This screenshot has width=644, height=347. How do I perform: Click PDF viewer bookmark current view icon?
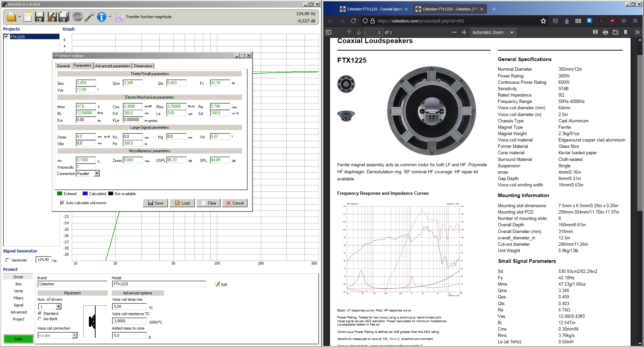click(626, 32)
